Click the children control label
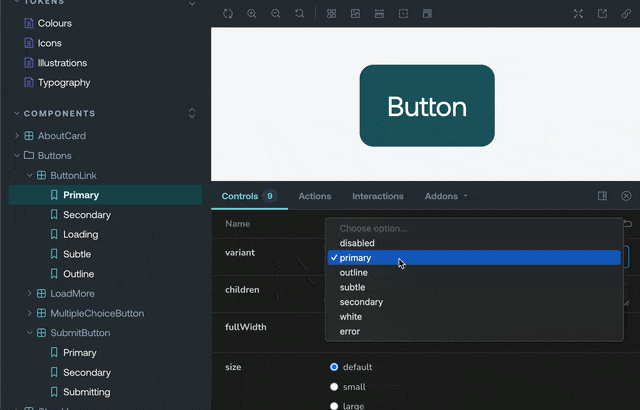Screen dimensions: 640x410 242,290
